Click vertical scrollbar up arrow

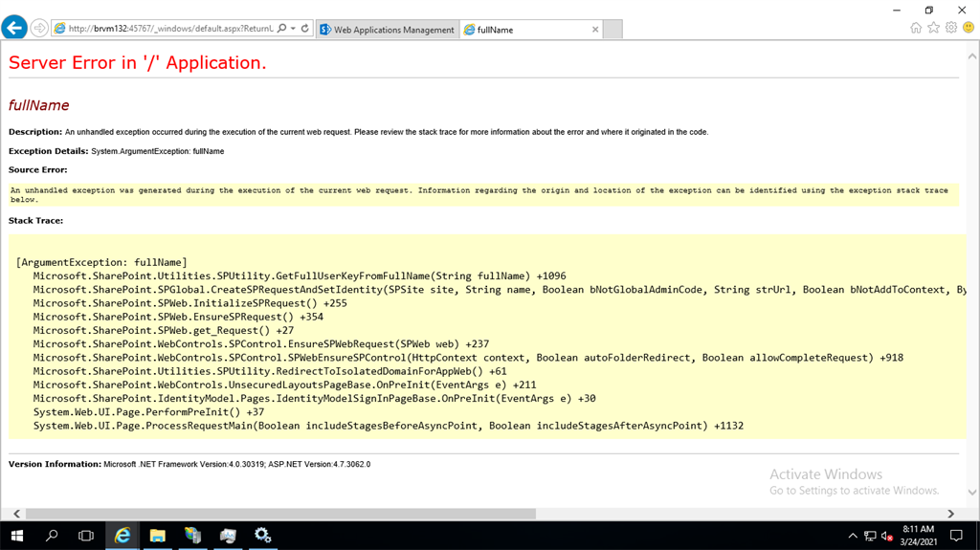pyautogui.click(x=972, y=56)
